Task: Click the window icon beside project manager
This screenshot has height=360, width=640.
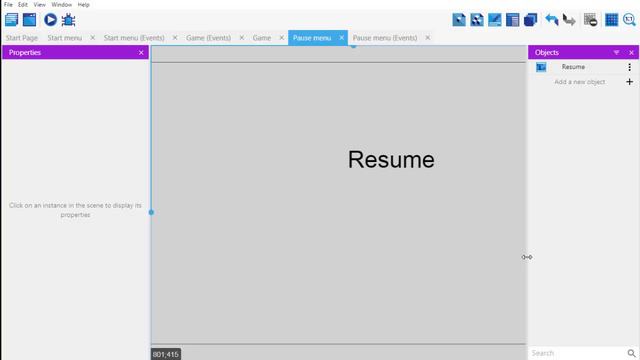Action: 29,20
